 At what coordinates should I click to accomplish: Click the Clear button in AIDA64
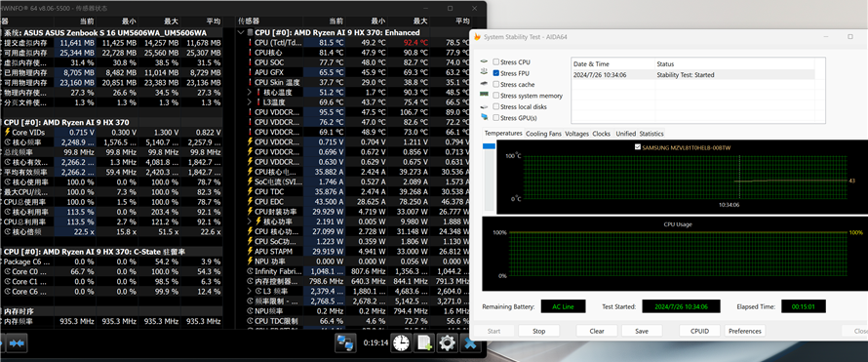[597, 331]
